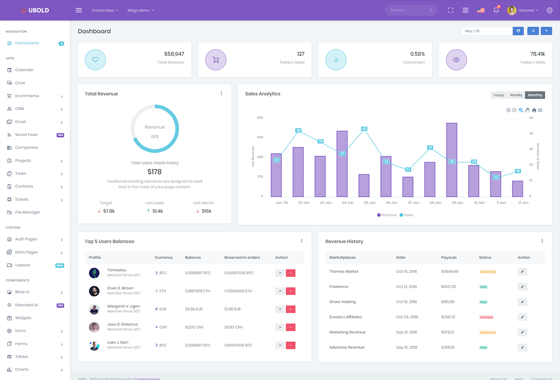Click the search magnifier icon in search box
The image size is (560, 380).
point(431,10)
